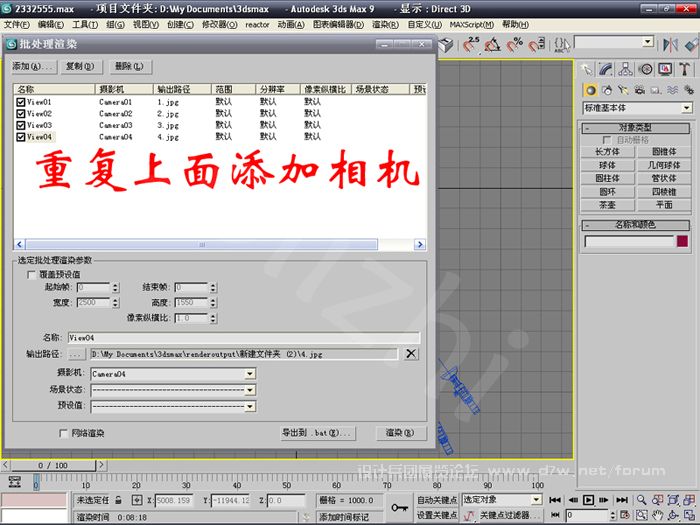This screenshot has width=700, height=525.
Task: Select the Geometry category sphere icon
Action: (591, 91)
